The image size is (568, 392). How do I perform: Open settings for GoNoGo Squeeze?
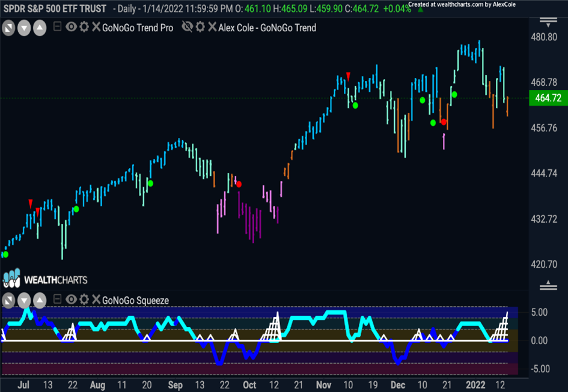[84, 299]
